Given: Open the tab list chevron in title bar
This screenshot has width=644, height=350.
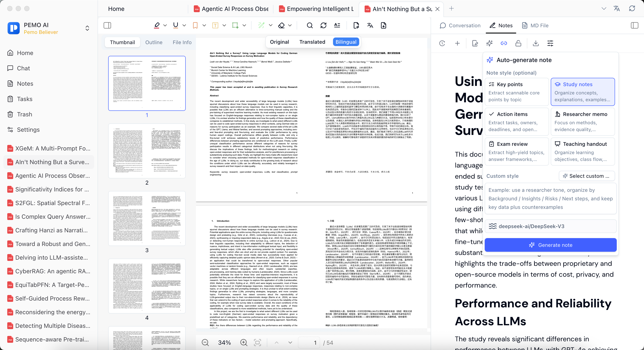Looking at the screenshot, I should coord(604,9).
